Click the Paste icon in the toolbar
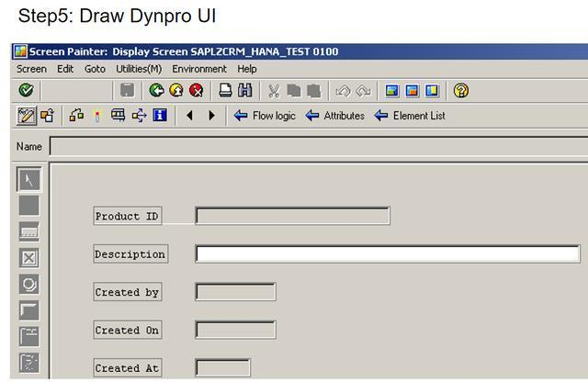Viewport: 588px width, 382px height. [x=313, y=91]
